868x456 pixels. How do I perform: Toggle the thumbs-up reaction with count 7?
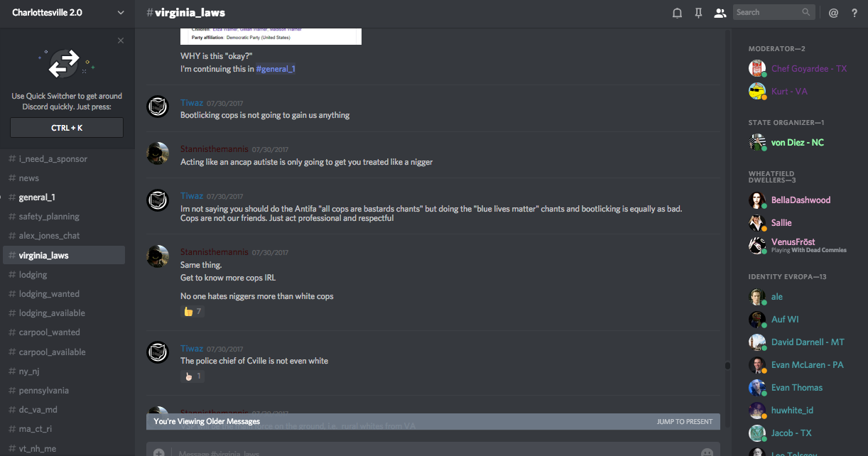[192, 311]
